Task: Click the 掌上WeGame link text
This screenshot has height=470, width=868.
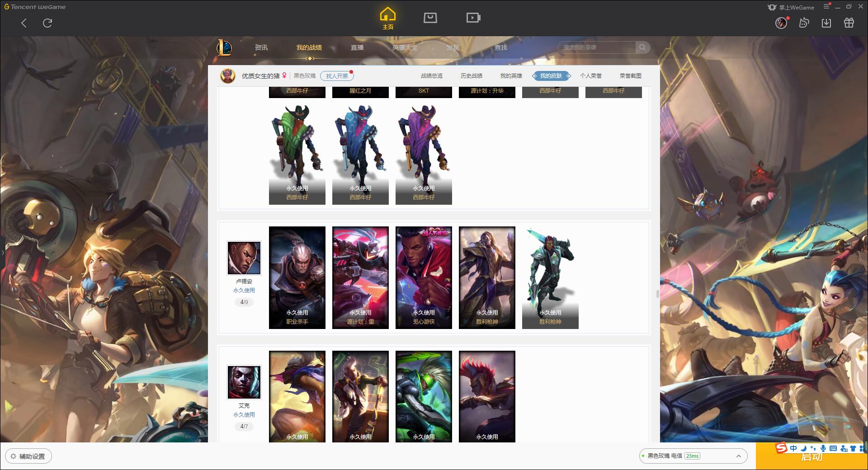Action: [797, 7]
